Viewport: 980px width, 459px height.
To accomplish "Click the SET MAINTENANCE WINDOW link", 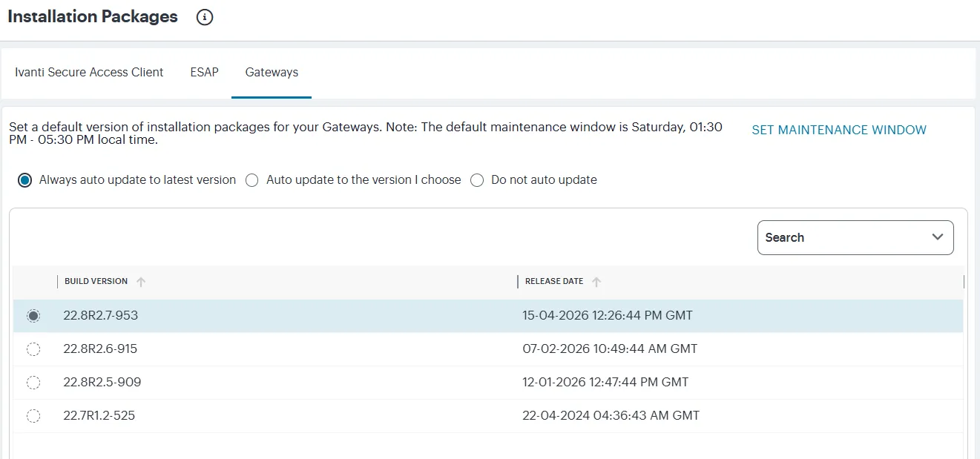I will pyautogui.click(x=839, y=131).
